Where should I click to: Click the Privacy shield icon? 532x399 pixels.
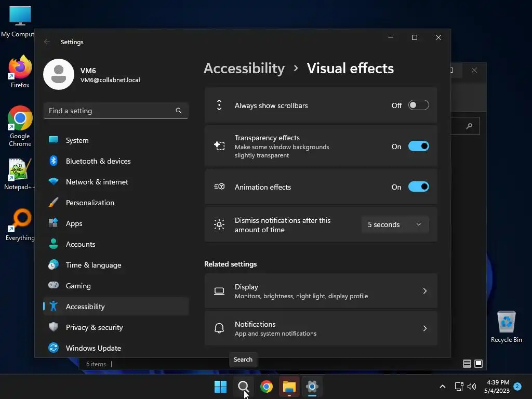54,327
